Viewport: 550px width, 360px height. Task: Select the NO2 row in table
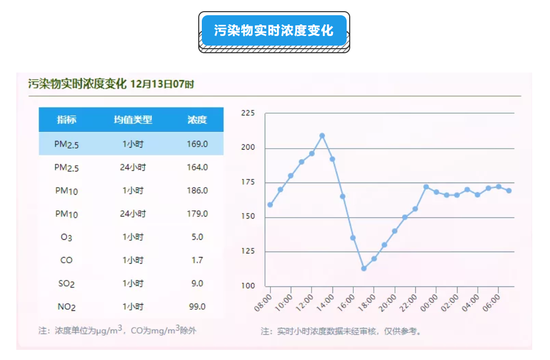[x=131, y=307]
